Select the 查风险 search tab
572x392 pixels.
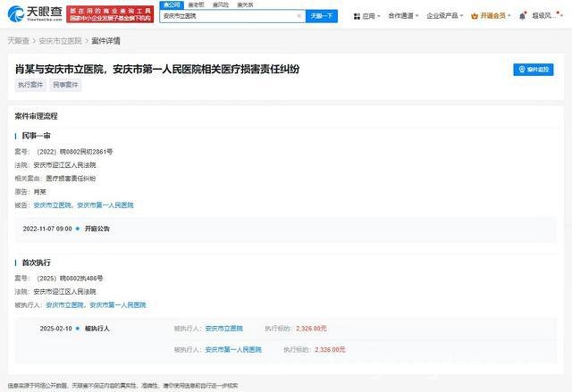click(x=221, y=4)
